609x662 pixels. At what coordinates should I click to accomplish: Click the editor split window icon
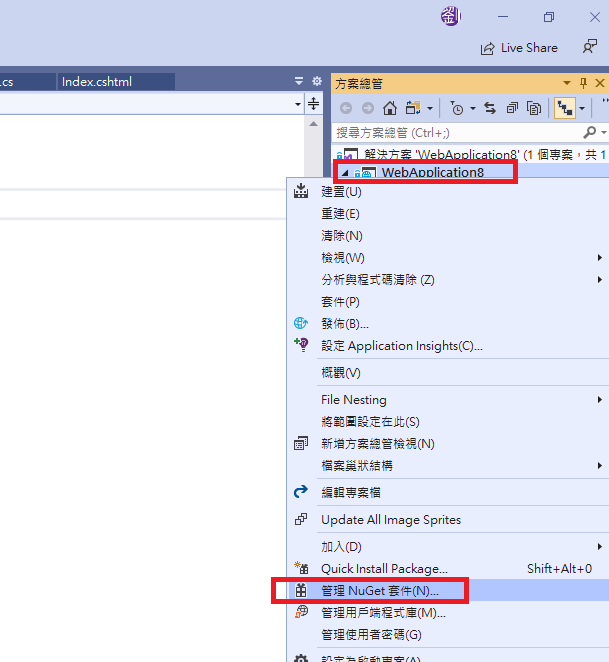click(x=313, y=103)
